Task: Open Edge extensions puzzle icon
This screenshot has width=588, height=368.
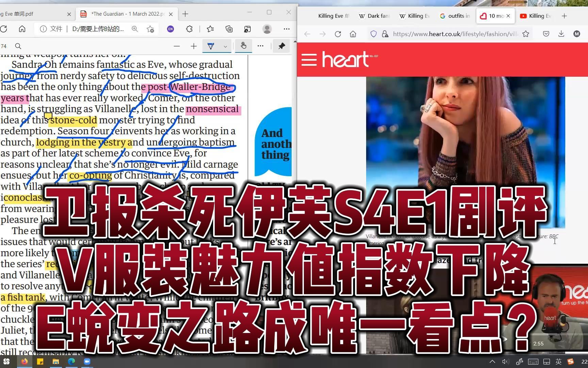Action: click(190, 29)
